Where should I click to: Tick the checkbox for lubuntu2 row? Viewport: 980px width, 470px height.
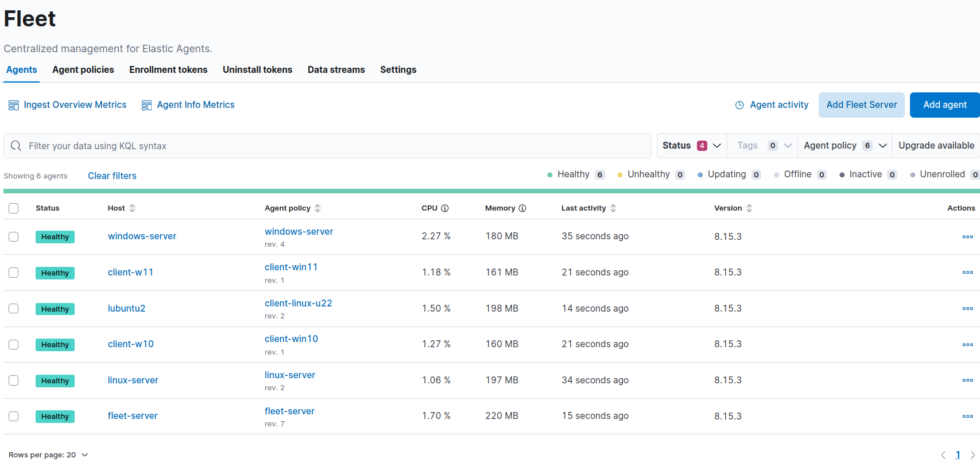pos(14,309)
